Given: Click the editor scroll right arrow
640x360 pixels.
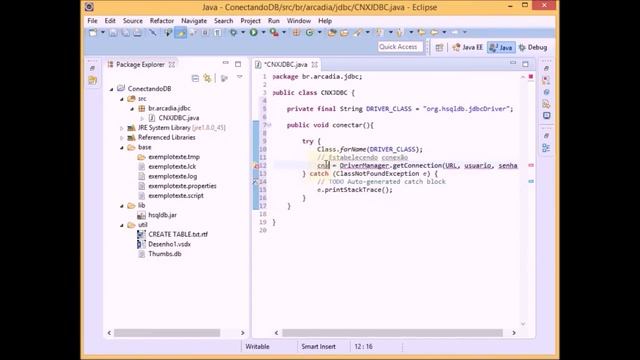Looking at the screenshot, I should (513, 333).
